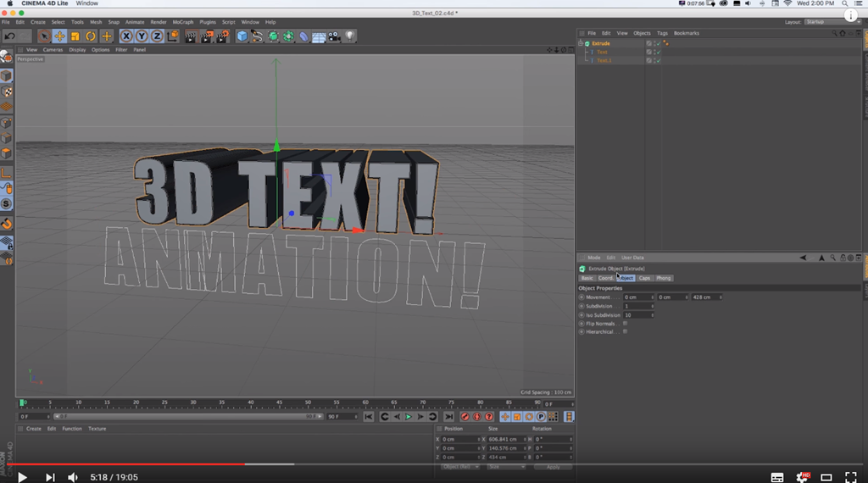
Task: Click the blue deformer capsule icon
Action: [x=304, y=36]
